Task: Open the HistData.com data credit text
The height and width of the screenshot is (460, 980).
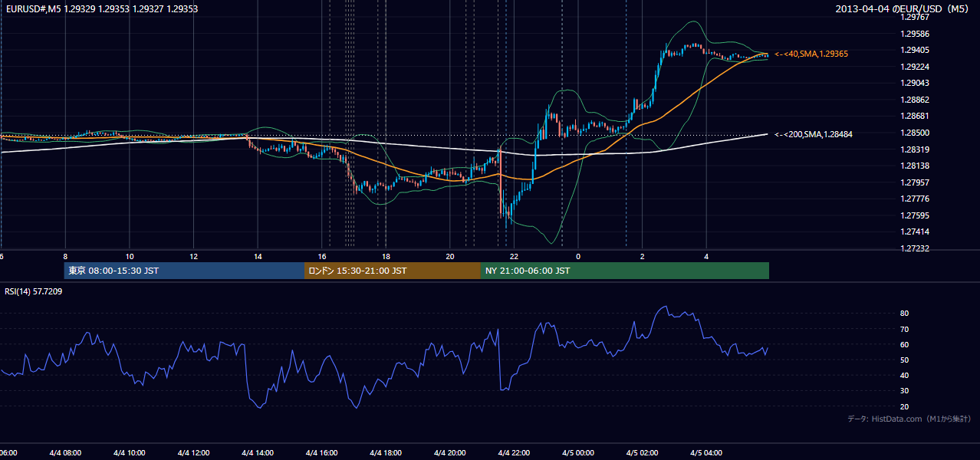Action: click(x=909, y=419)
